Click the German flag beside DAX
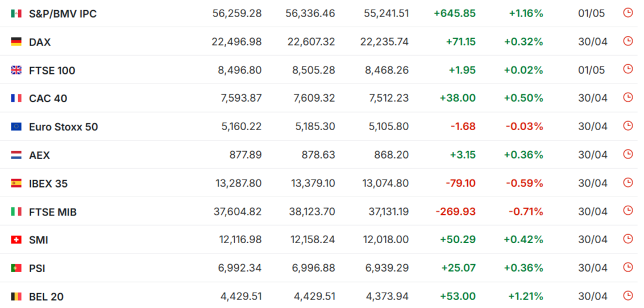 click(16, 42)
